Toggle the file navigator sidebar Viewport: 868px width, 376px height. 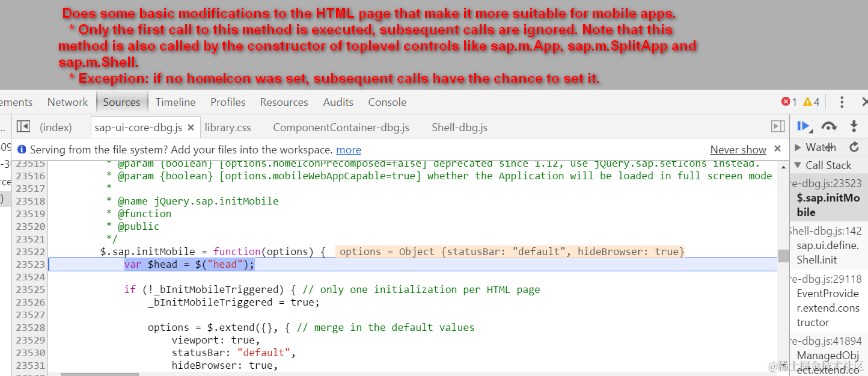point(23,126)
